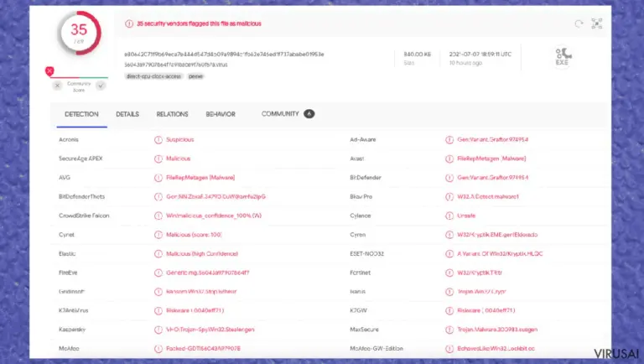Click the alert icon next to Acronis Suspicious

click(x=158, y=140)
